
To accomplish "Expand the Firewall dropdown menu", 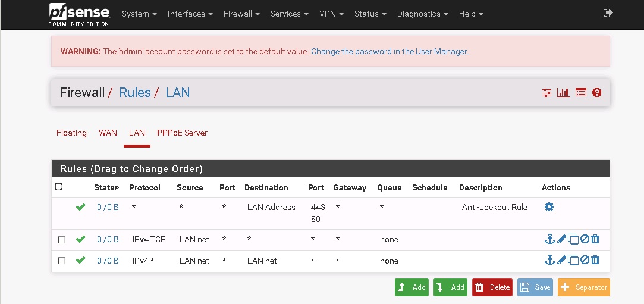I will [x=241, y=14].
